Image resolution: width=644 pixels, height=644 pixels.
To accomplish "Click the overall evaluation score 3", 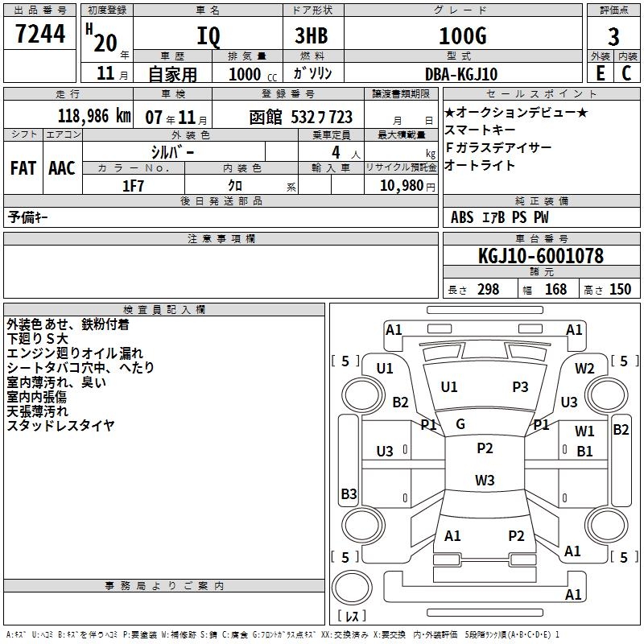I will point(613,37).
